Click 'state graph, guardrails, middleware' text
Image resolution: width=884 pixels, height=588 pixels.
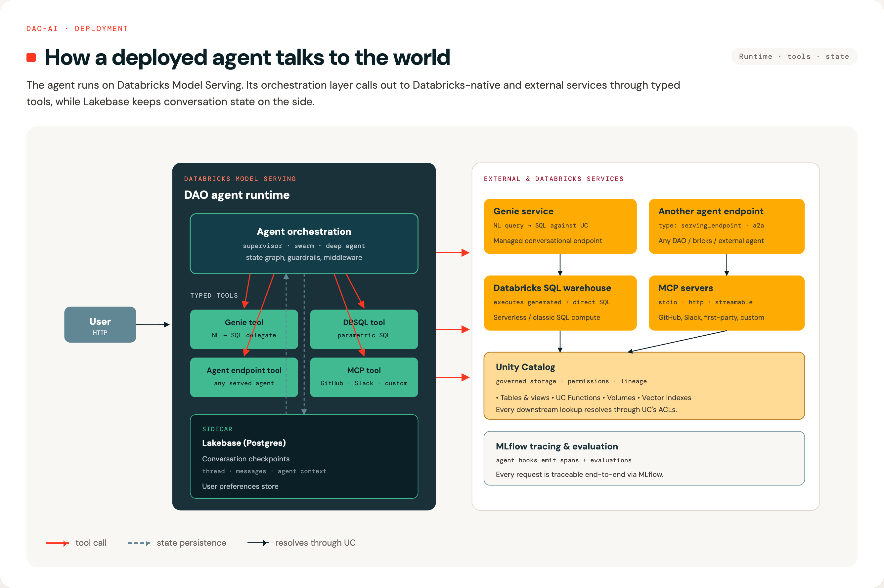coord(304,258)
